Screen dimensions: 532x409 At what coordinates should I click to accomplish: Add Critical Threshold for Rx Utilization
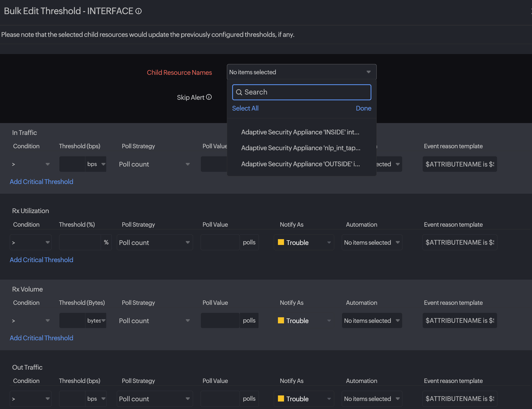pyautogui.click(x=41, y=260)
